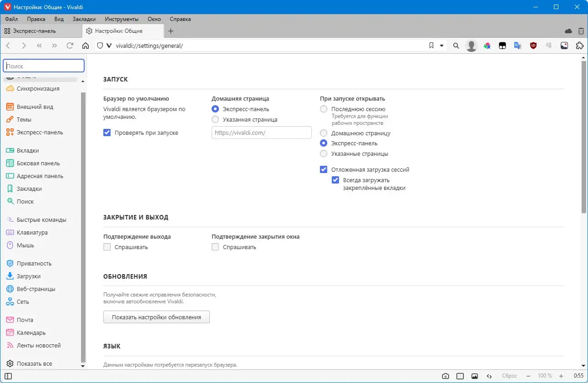Focus the settings "Поиск" search field
This screenshot has height=383, width=588.
(x=44, y=66)
